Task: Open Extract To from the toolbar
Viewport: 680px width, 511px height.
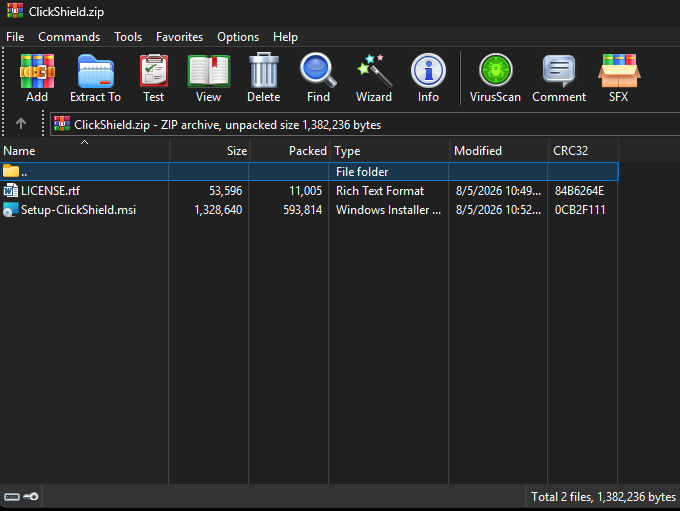Action: 95,72
